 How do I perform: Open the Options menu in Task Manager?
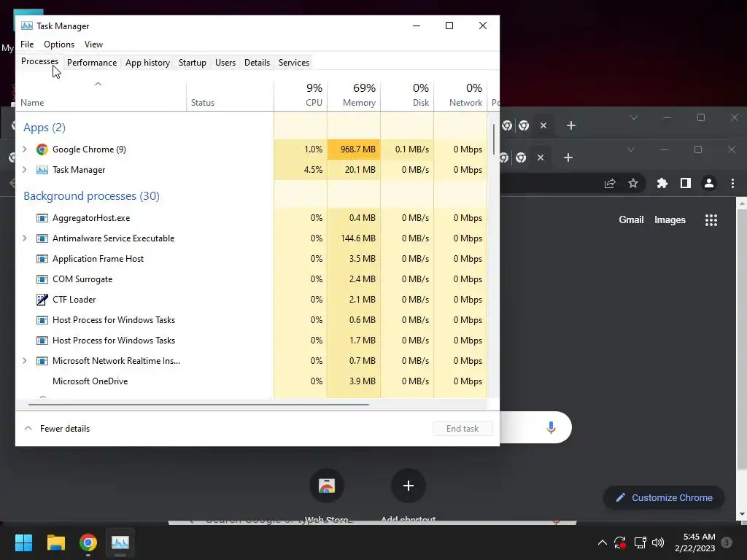[x=59, y=44]
